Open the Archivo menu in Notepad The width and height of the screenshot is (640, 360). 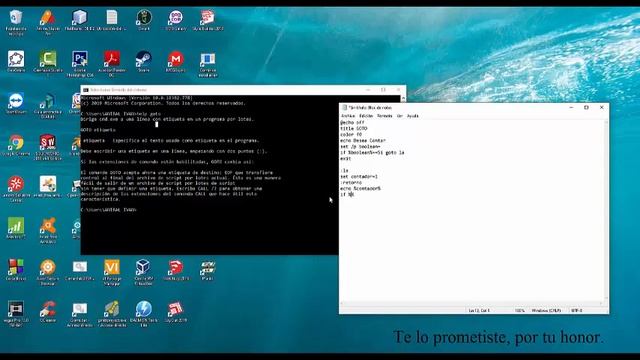coord(348,116)
